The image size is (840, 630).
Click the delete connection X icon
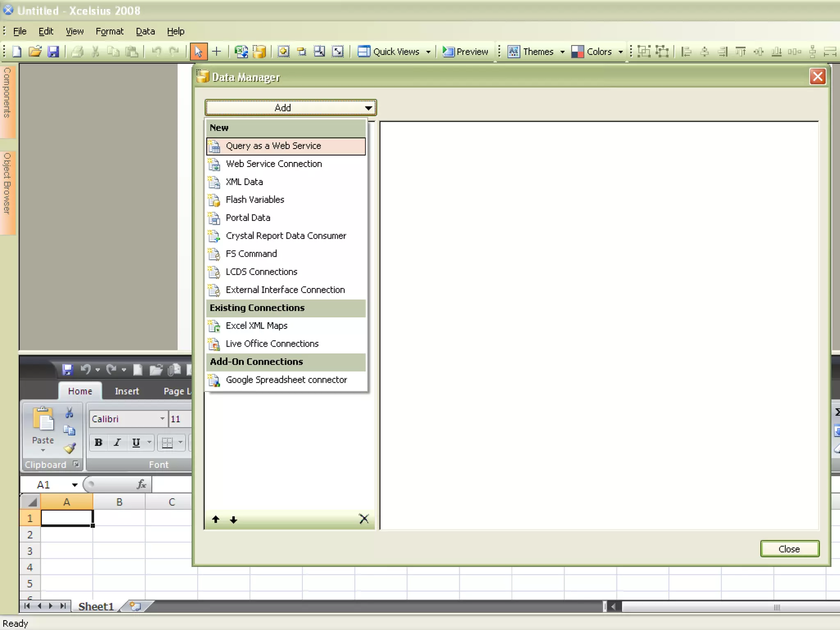pos(364,519)
